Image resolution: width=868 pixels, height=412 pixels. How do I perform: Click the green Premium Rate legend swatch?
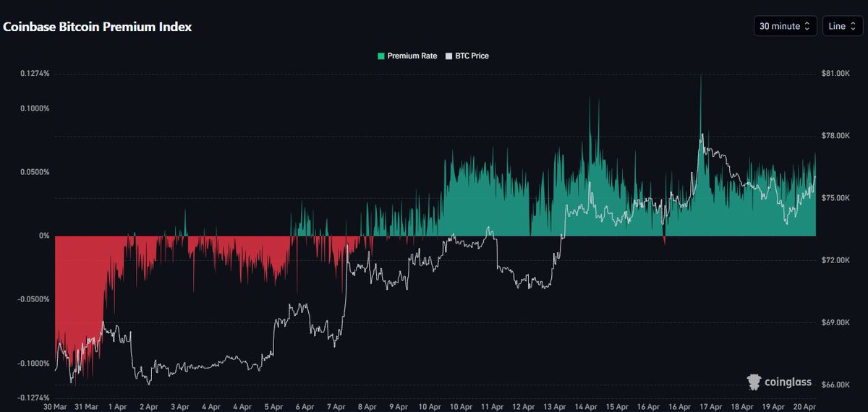(380, 56)
